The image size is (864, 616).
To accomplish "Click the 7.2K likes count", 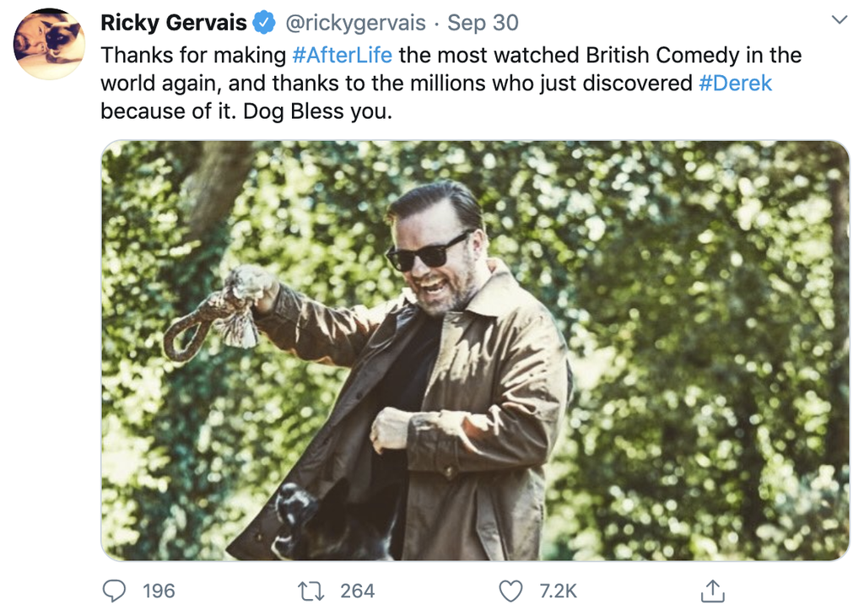I will tap(558, 591).
